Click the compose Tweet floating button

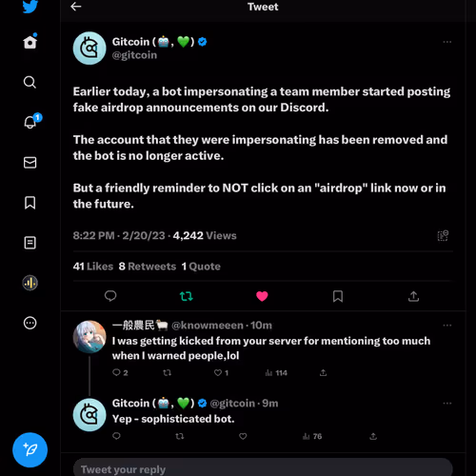coord(30,449)
